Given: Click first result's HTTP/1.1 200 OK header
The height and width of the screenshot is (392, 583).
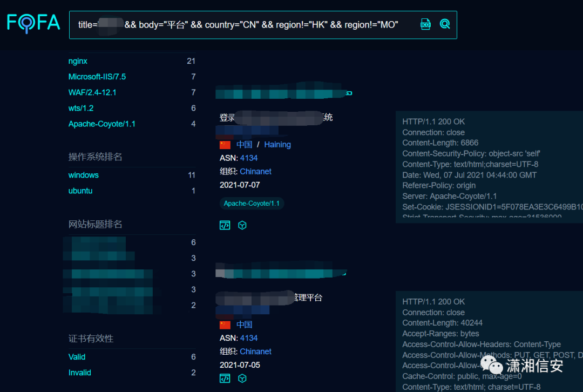Looking at the screenshot, I should tap(433, 121).
